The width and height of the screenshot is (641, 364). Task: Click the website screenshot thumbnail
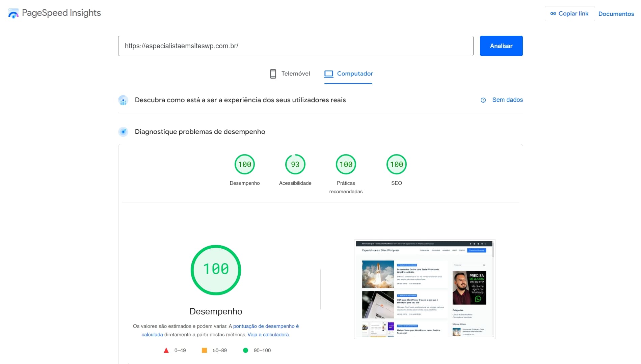425,289
